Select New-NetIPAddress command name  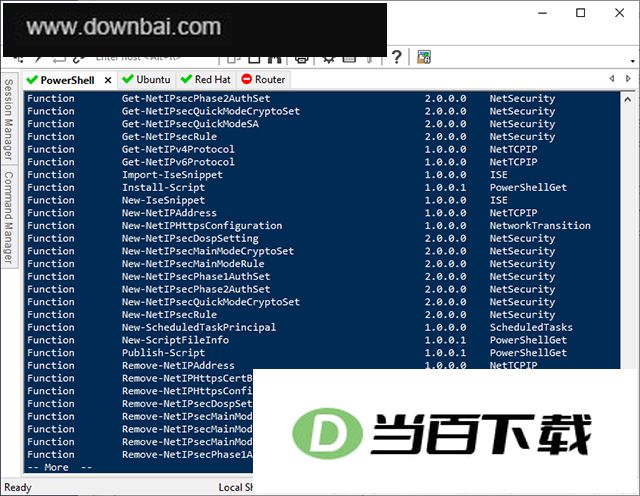pos(169,213)
